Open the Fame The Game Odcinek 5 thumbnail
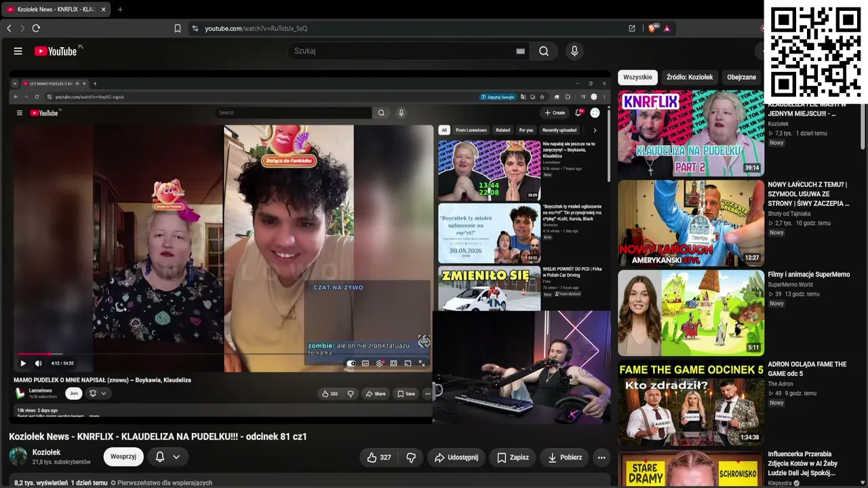The image size is (868, 488). pyautogui.click(x=691, y=403)
